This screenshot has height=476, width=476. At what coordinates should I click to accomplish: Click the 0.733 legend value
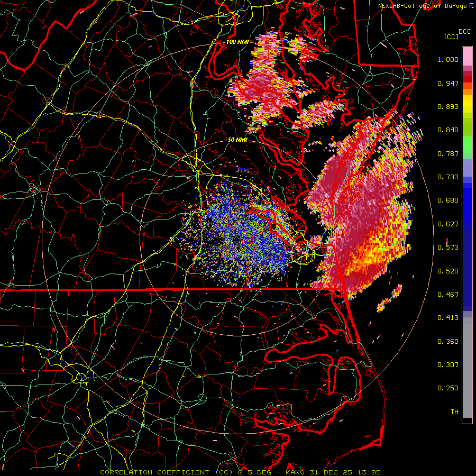pos(448,177)
